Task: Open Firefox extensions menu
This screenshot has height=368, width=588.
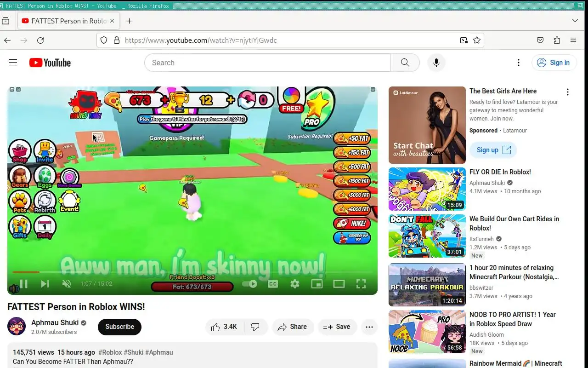Action: pyautogui.click(x=557, y=40)
